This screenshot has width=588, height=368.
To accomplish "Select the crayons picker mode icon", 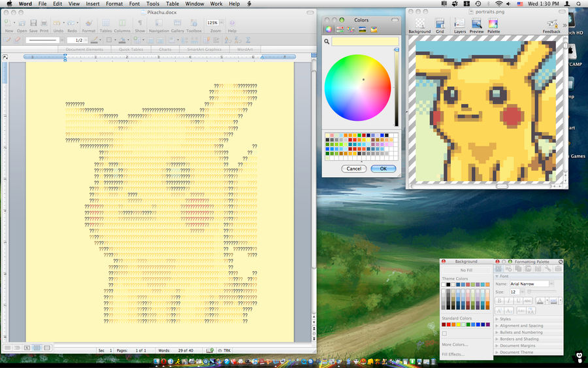I will (374, 29).
